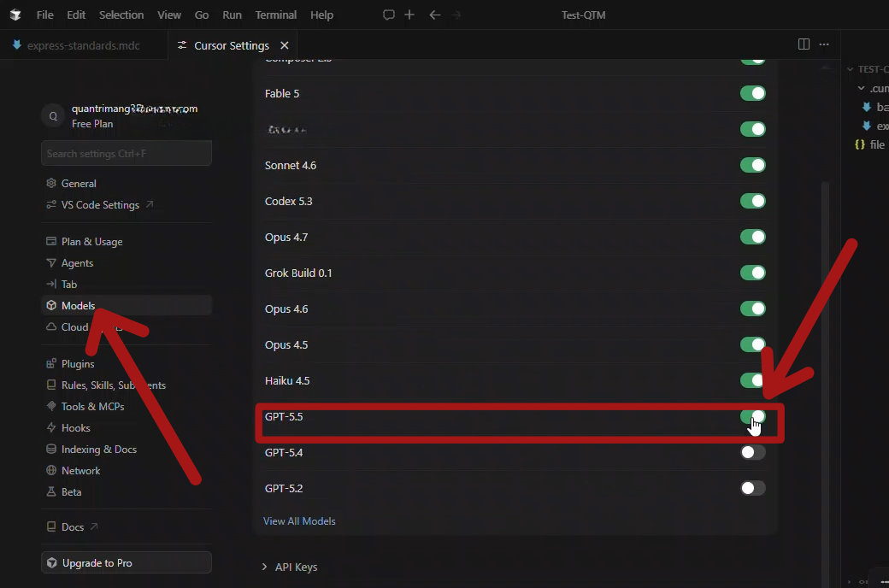
Task: Open the Cursor logo app menu
Action: (x=15, y=15)
